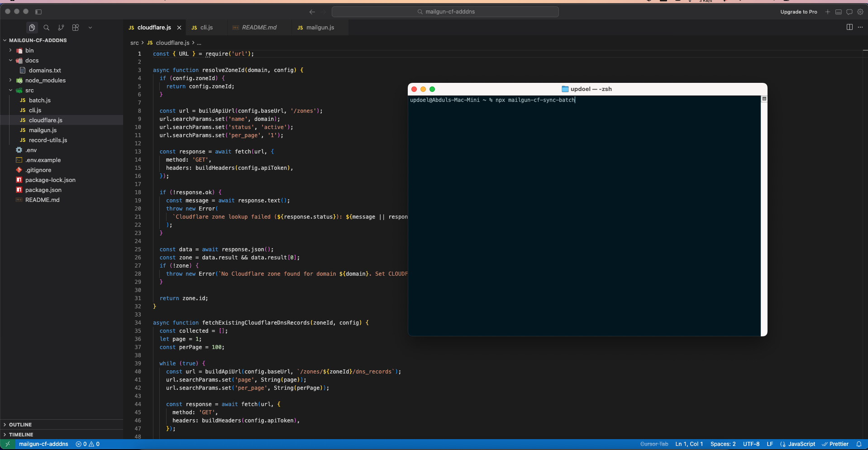Split the editor to the right
Image resolution: width=868 pixels, height=450 pixels.
[x=849, y=27]
